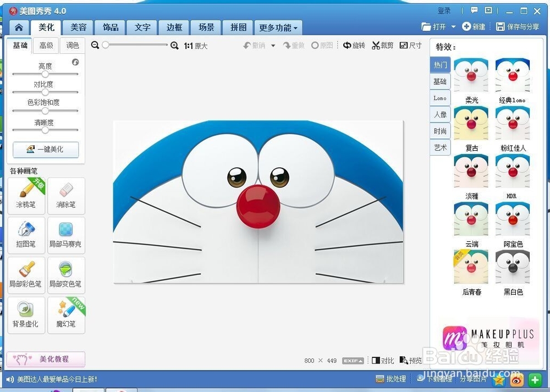Share to Weibo via the red icon
The width and height of the screenshot is (550, 392).
(516, 380)
